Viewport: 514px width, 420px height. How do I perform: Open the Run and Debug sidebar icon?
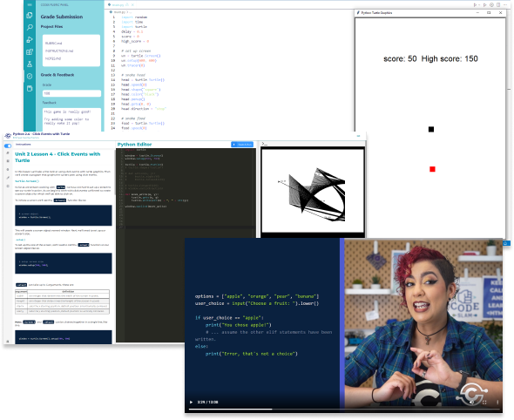30,40
